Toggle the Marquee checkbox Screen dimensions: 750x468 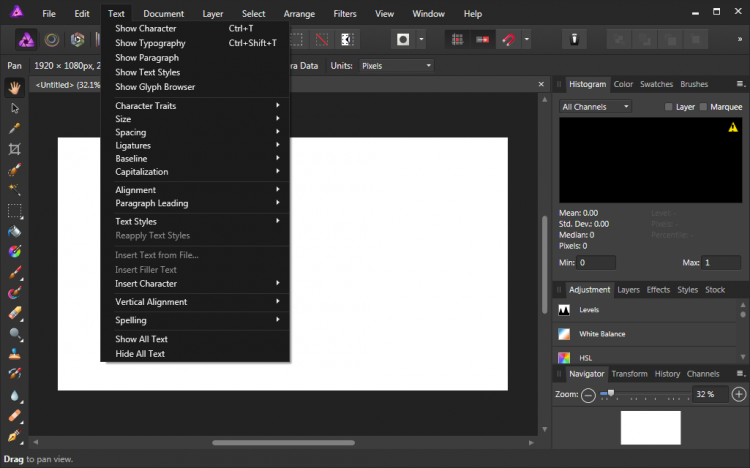click(x=704, y=107)
